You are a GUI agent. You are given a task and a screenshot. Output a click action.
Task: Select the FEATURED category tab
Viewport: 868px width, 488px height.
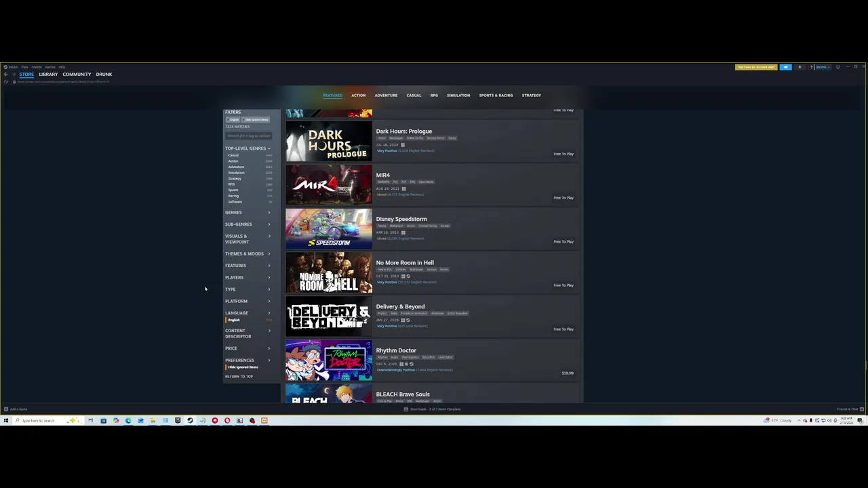[332, 96]
